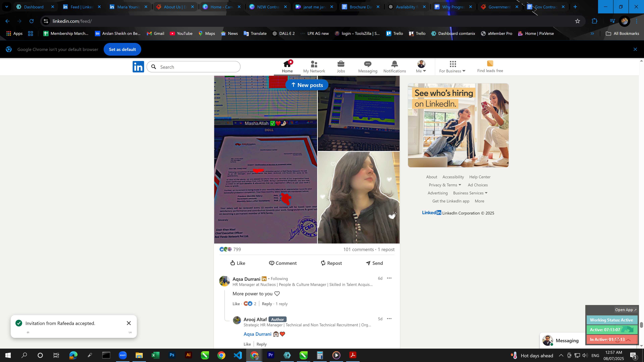Click the LinkedIn search field

pyautogui.click(x=194, y=67)
